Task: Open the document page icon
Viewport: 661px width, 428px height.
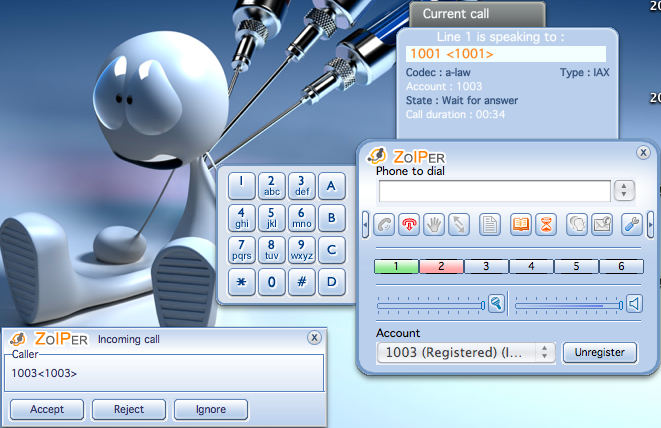Action: pyautogui.click(x=490, y=224)
